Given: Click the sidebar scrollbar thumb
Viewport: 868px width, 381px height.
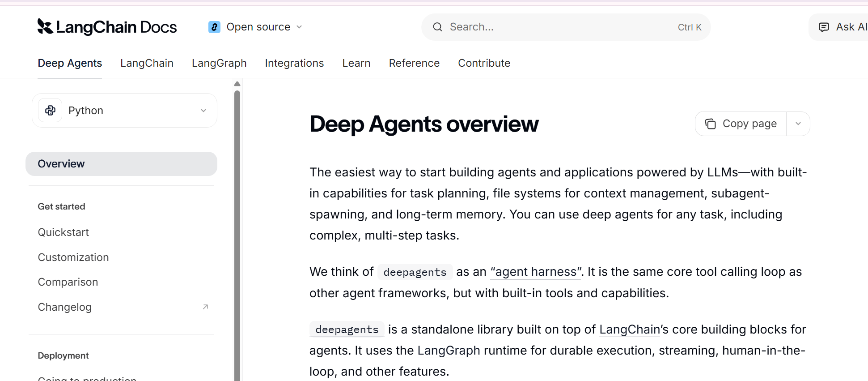Looking at the screenshot, I should click(237, 235).
